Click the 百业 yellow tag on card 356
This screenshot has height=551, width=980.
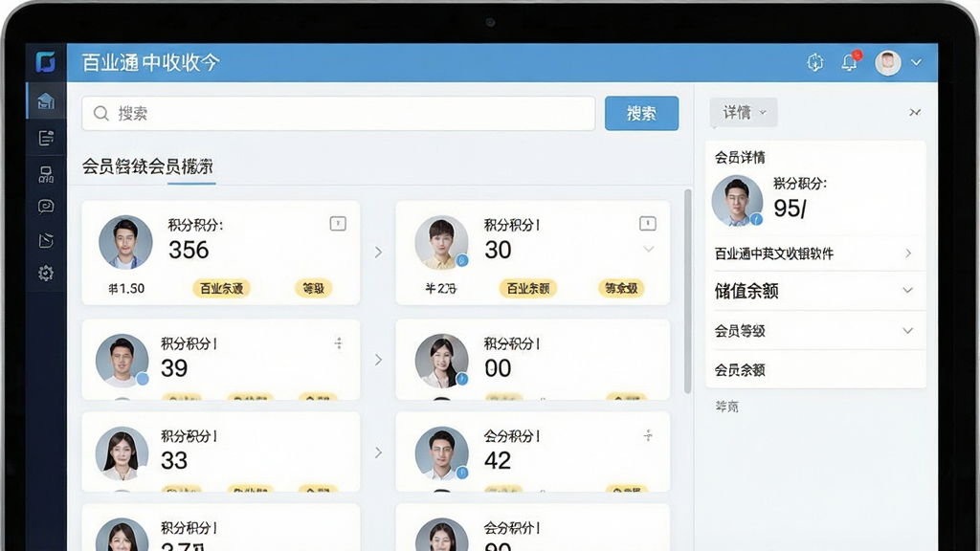tap(221, 288)
